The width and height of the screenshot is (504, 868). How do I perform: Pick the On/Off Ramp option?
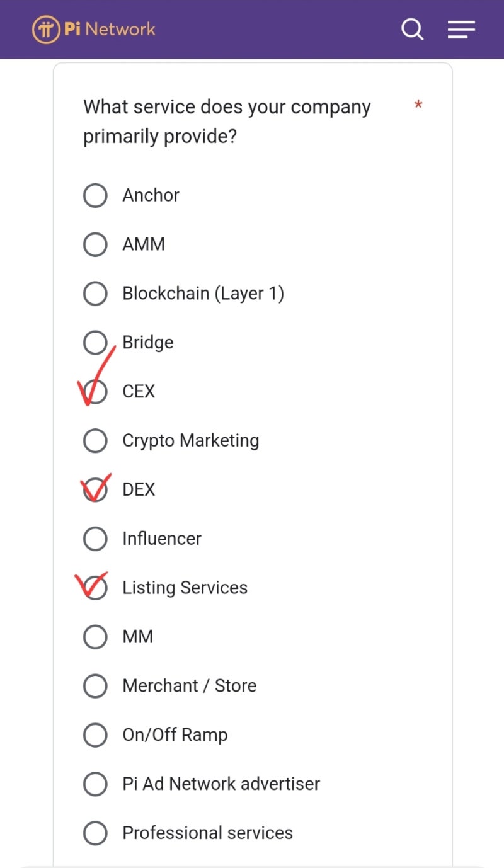pyautogui.click(x=95, y=736)
